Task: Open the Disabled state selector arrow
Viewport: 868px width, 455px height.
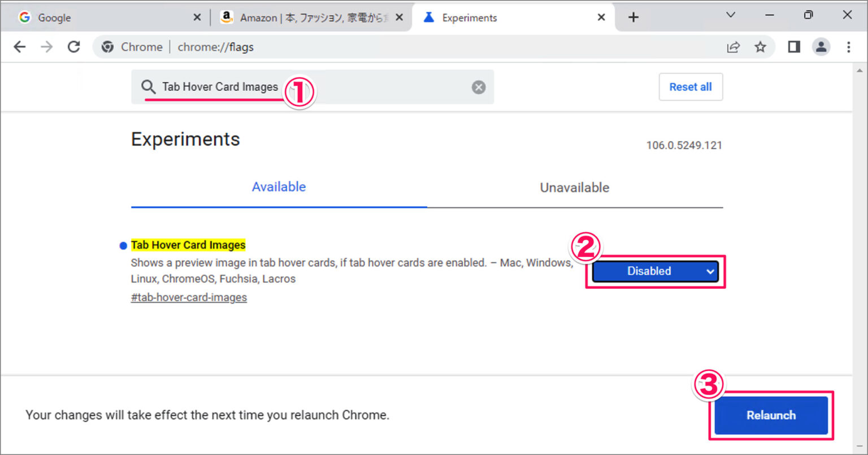Action: point(710,271)
